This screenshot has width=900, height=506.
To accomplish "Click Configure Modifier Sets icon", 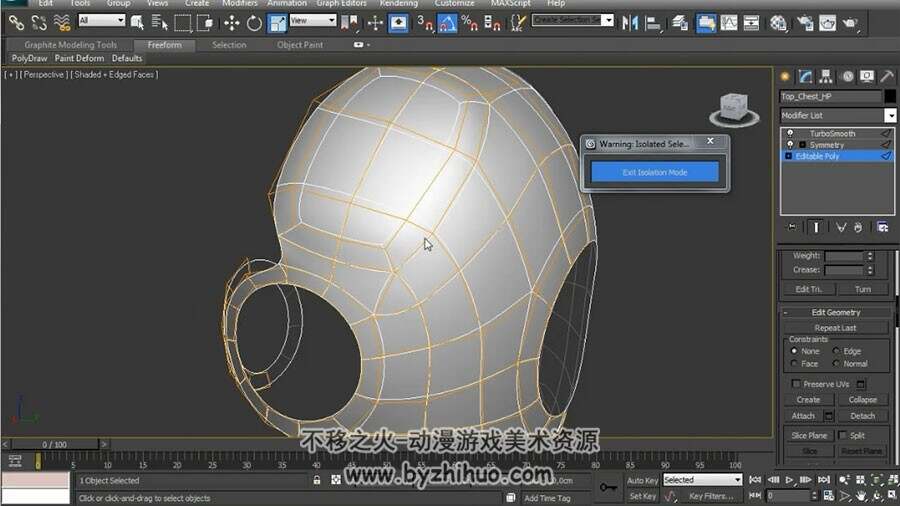I will [x=882, y=227].
